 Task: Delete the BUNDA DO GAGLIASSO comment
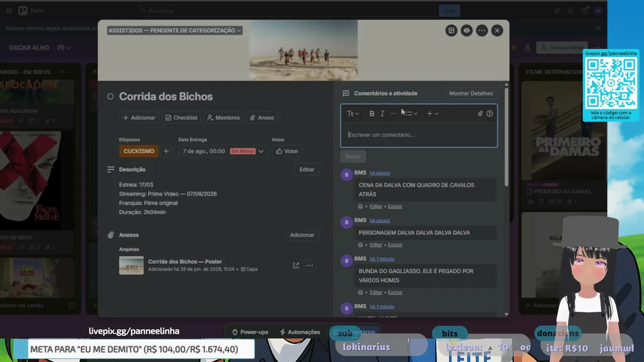pos(395,293)
